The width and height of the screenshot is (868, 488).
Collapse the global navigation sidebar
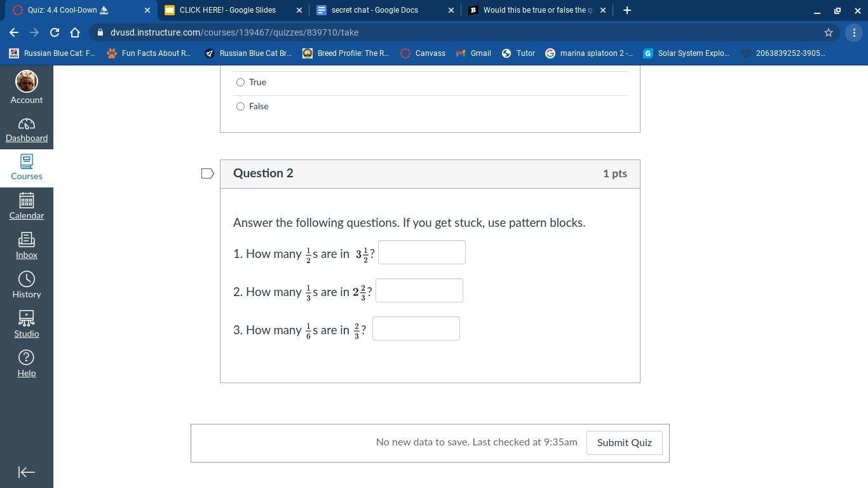click(x=27, y=472)
